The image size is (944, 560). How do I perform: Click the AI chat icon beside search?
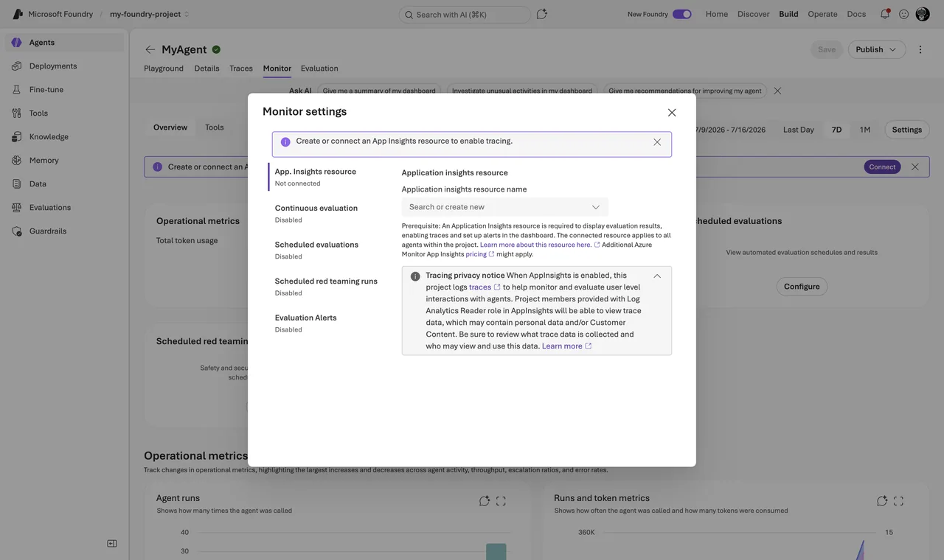pos(541,14)
